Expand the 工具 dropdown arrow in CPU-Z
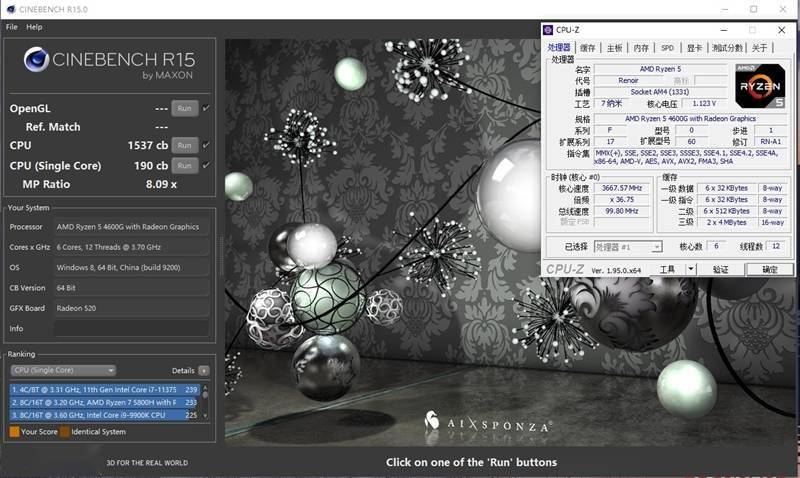Screen dimensions: 800x478 [691, 269]
